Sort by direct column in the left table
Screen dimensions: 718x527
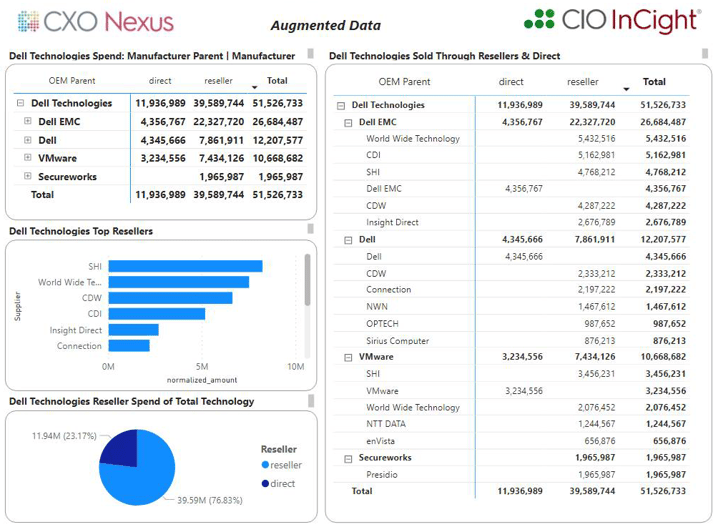point(160,81)
